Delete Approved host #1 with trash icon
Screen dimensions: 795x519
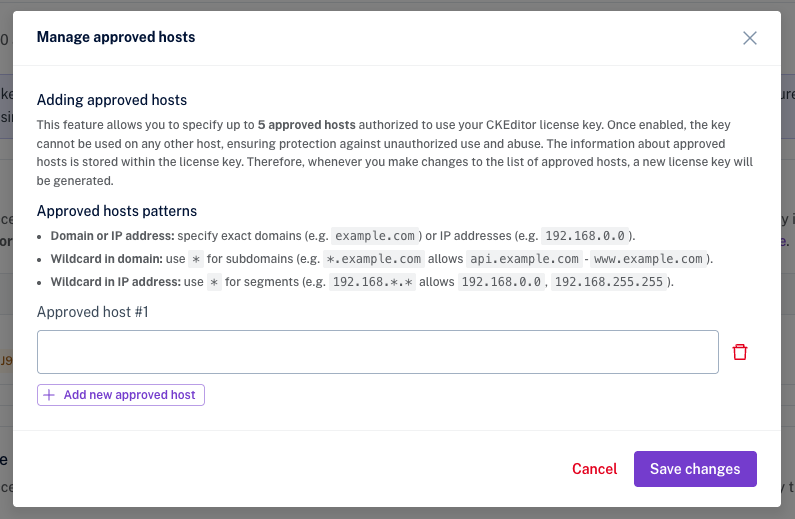coord(740,352)
